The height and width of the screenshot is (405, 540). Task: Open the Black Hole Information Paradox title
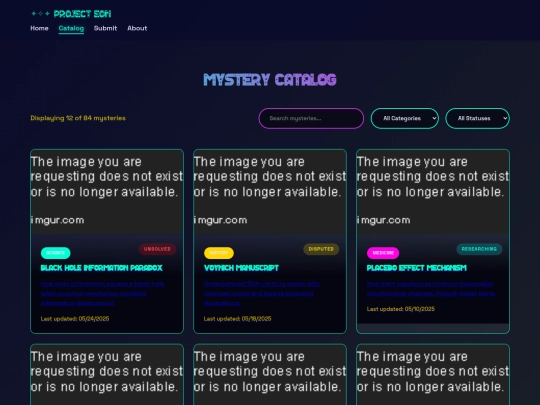pos(102,268)
